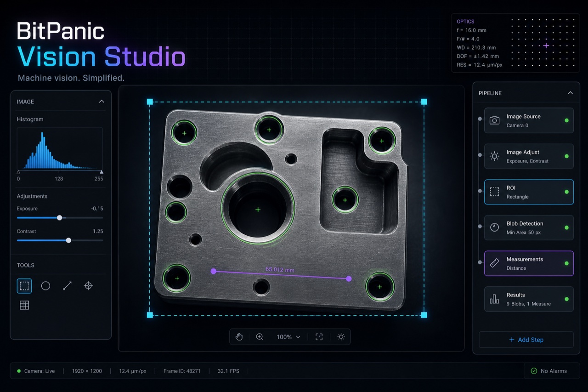Select the crosshair target tool
This screenshot has width=588, height=392.
point(88,286)
